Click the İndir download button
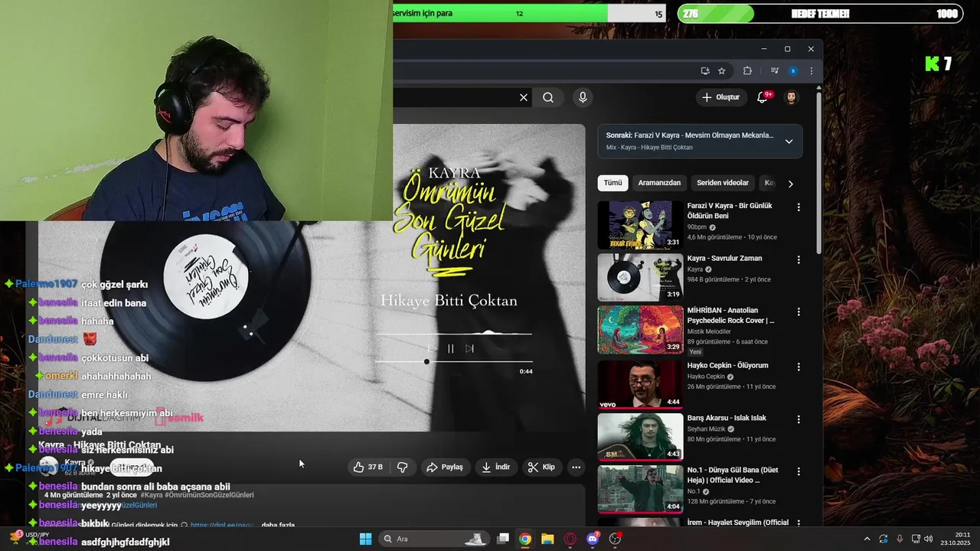980x551 pixels. (x=495, y=467)
